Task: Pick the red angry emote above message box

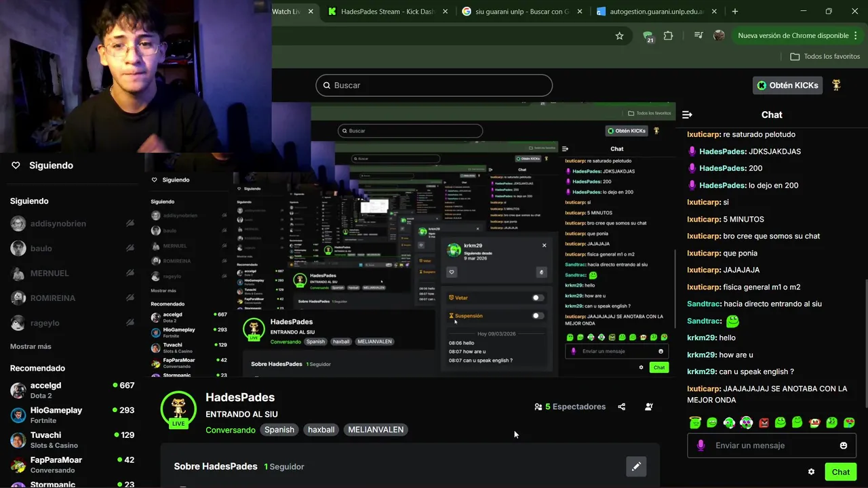Action: 764,422
